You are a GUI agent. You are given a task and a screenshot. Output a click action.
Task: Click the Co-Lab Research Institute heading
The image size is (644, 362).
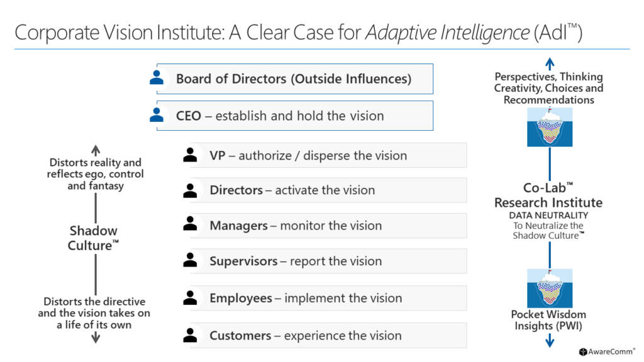548,195
